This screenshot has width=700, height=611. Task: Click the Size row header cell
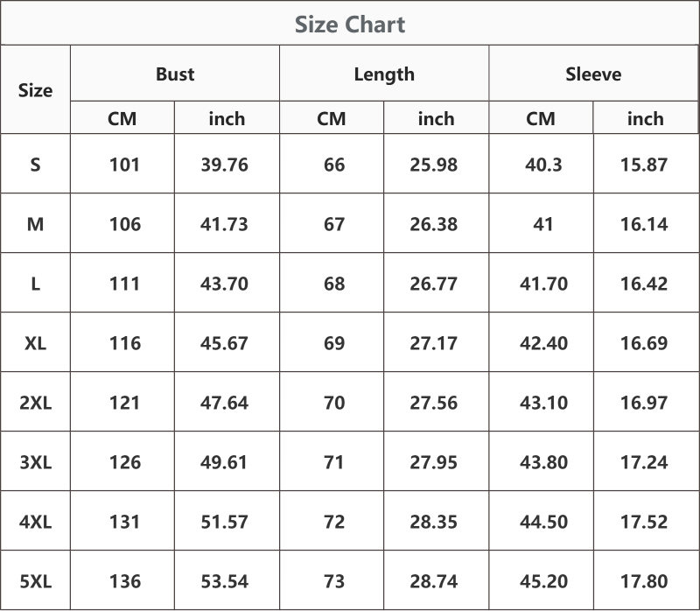[35, 90]
